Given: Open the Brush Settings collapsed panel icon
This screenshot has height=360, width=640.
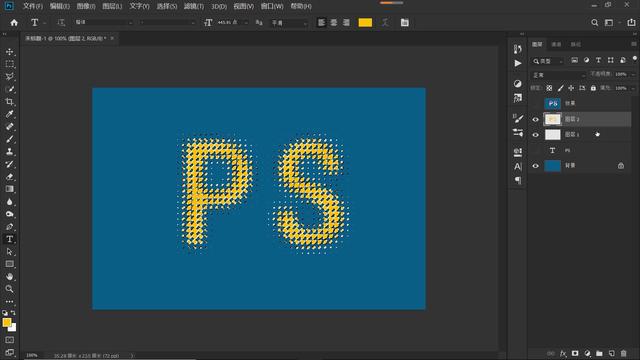Looking at the screenshot, I should (518, 119).
